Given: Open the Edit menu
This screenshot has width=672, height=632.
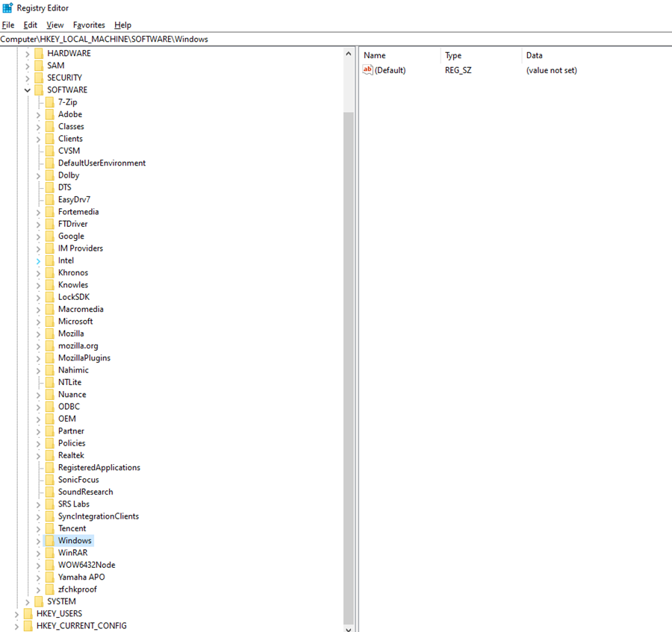Looking at the screenshot, I should (x=30, y=25).
